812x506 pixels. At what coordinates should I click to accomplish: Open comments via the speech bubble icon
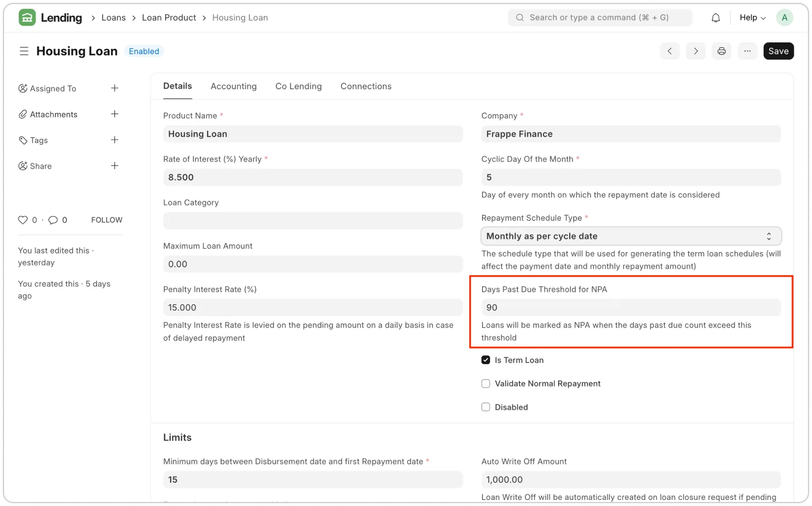(x=54, y=220)
